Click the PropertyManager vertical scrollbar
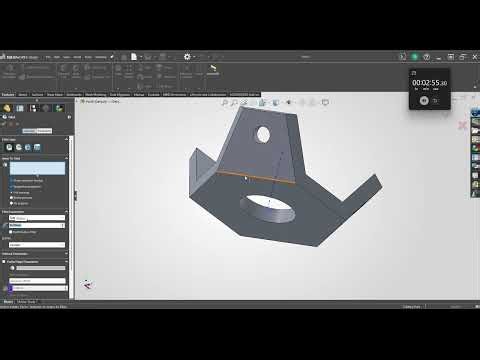480x360 pixels. pos(71,217)
